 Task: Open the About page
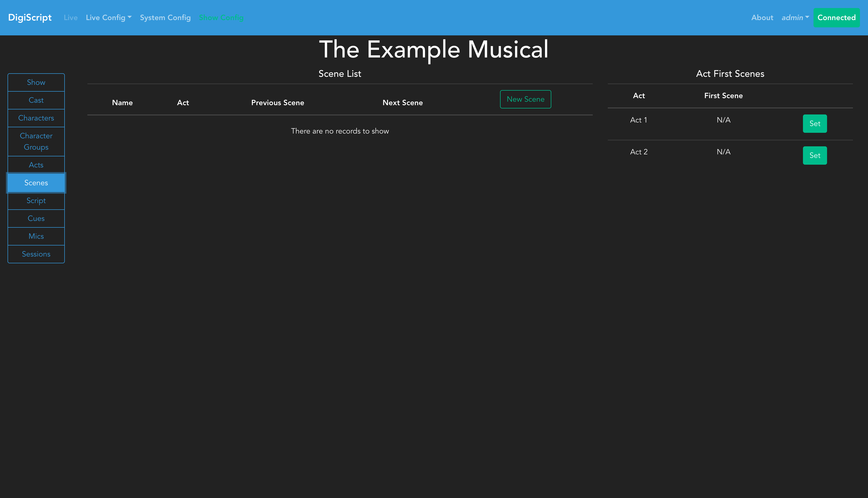[x=762, y=17]
